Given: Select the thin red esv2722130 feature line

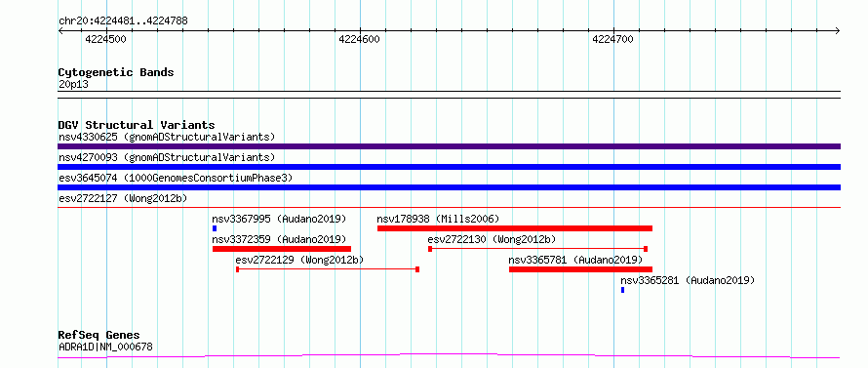Looking at the screenshot, I should pos(538,249).
